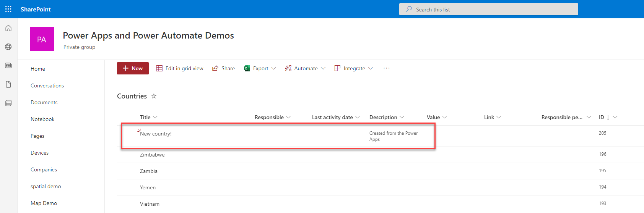Viewport: 644px width, 213px height.
Task: Click the Home icon in left rail
Action: coord(8,28)
